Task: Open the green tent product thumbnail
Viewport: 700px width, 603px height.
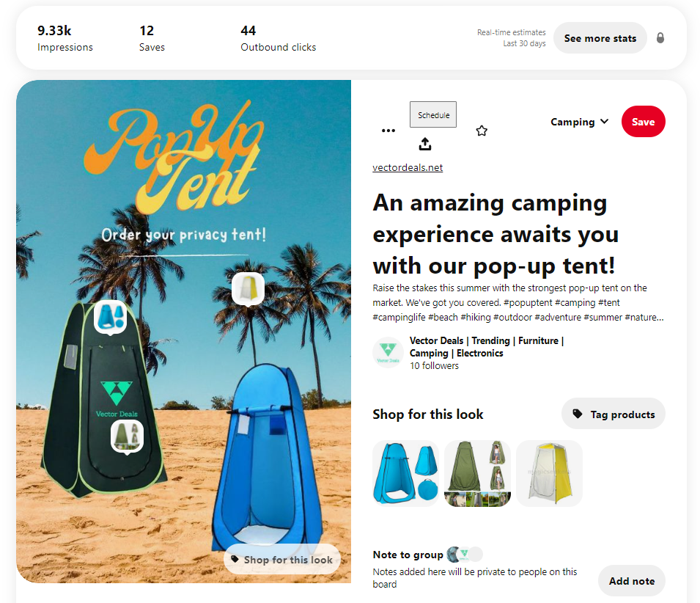Action: tap(477, 473)
